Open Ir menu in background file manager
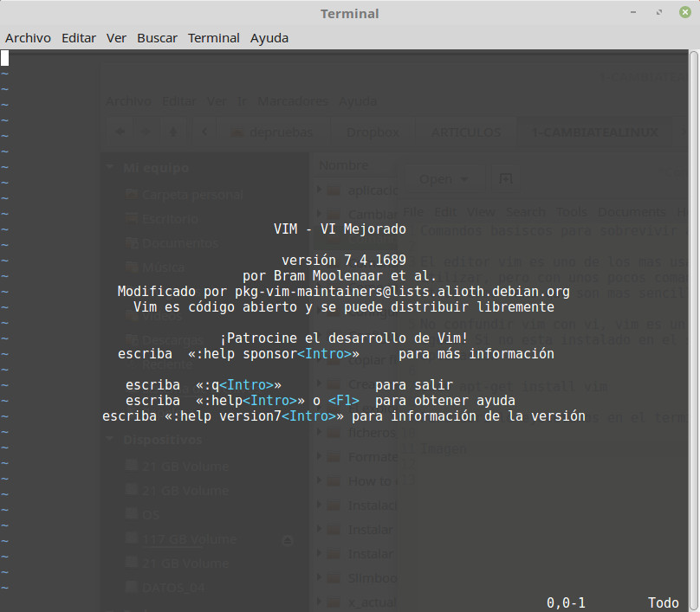 [x=242, y=101]
